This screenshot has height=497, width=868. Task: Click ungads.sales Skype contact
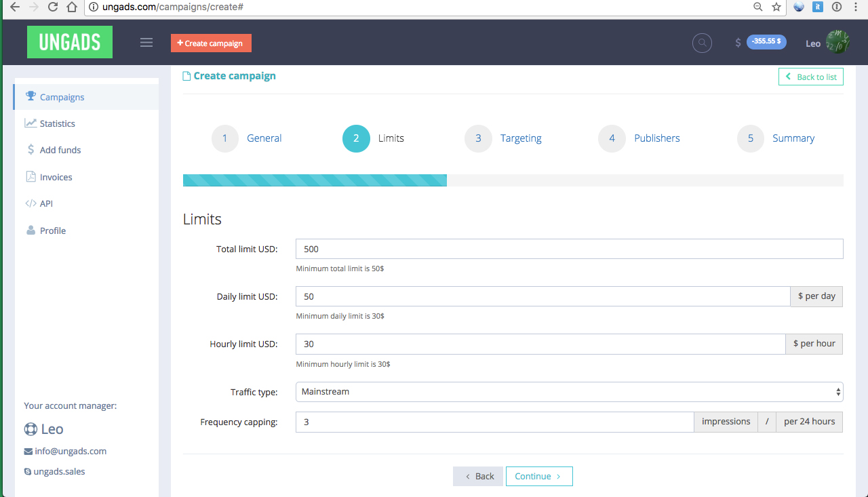(60, 472)
